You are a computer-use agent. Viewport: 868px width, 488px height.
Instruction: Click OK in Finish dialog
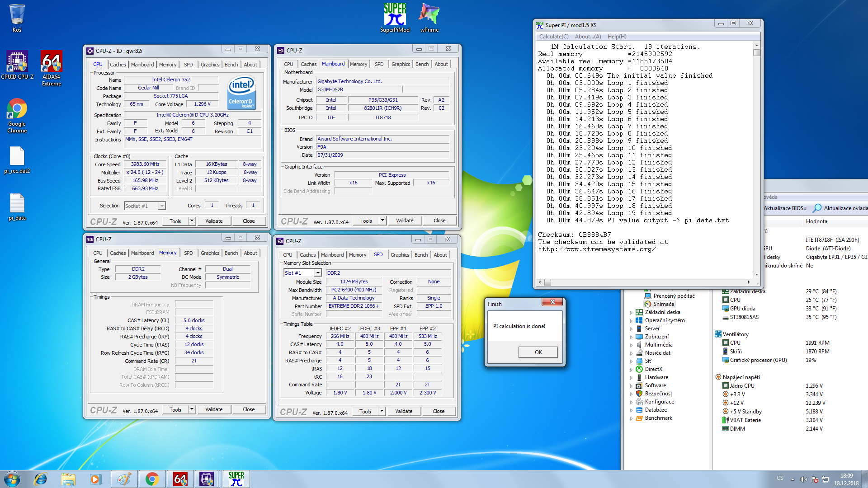[x=538, y=352]
